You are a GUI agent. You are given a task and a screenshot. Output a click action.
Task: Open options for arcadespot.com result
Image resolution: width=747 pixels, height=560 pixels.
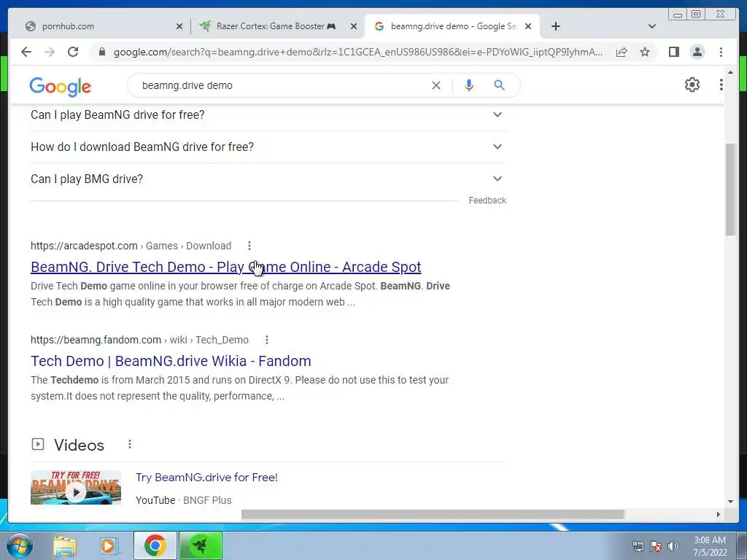coord(249,246)
